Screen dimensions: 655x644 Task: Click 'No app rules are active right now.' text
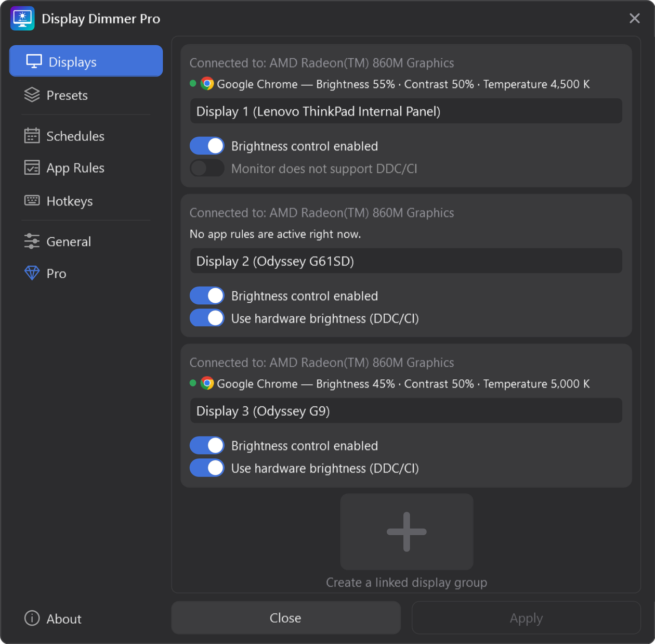[x=275, y=234]
